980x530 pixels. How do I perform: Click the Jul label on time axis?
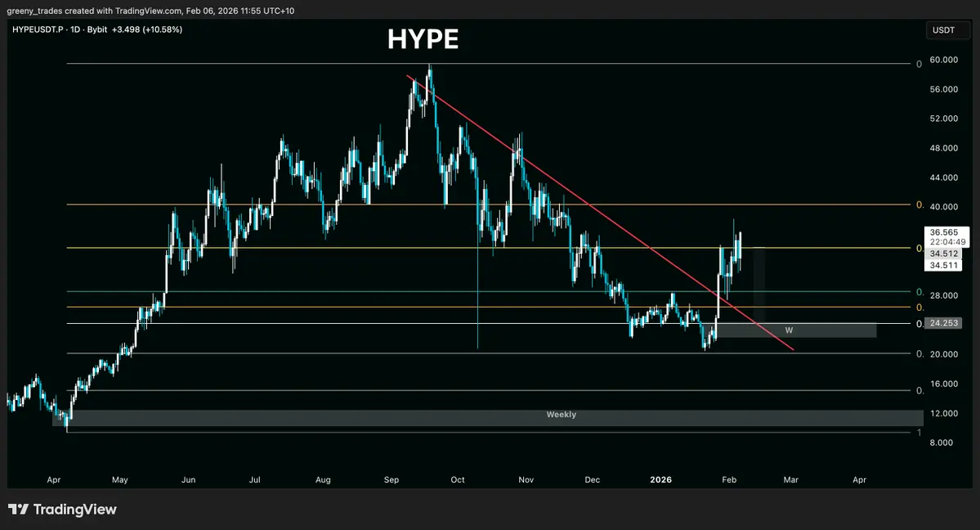254,480
